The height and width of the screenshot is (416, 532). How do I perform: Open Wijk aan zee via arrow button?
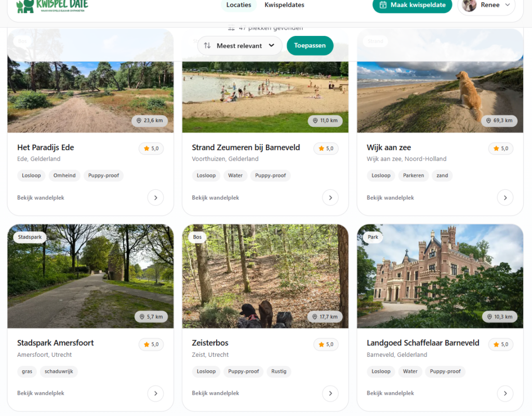point(505,198)
